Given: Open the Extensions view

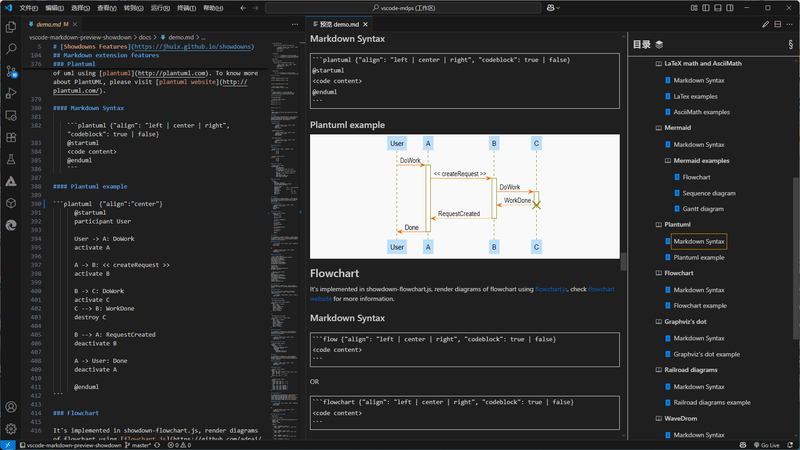Looking at the screenshot, I should tap(11, 137).
